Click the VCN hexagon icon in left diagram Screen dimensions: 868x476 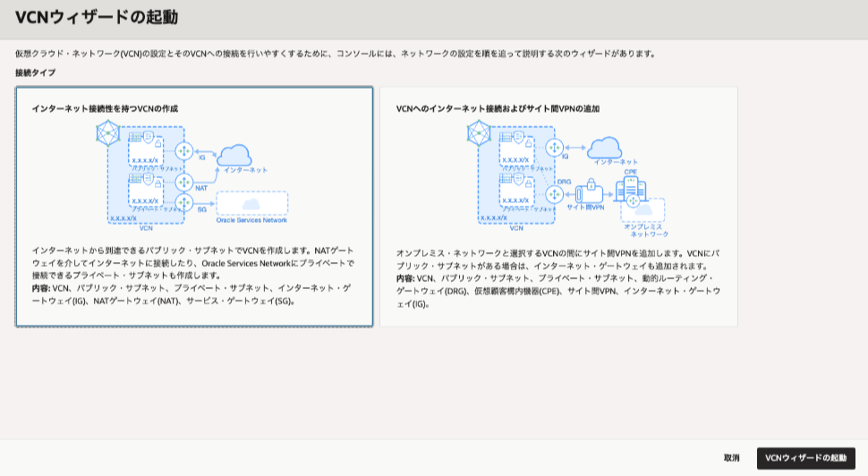108,134
